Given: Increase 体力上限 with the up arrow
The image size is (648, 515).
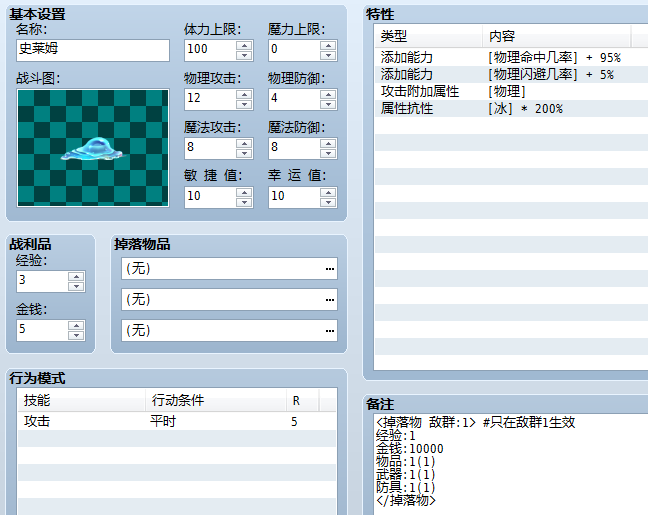Looking at the screenshot, I should [x=244, y=45].
